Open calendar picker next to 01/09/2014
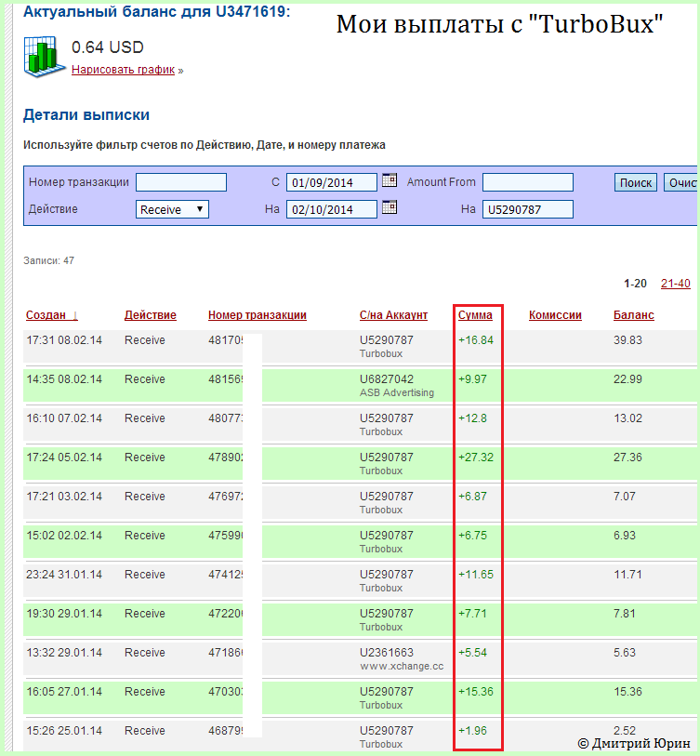The height and width of the screenshot is (756, 700). (x=390, y=180)
